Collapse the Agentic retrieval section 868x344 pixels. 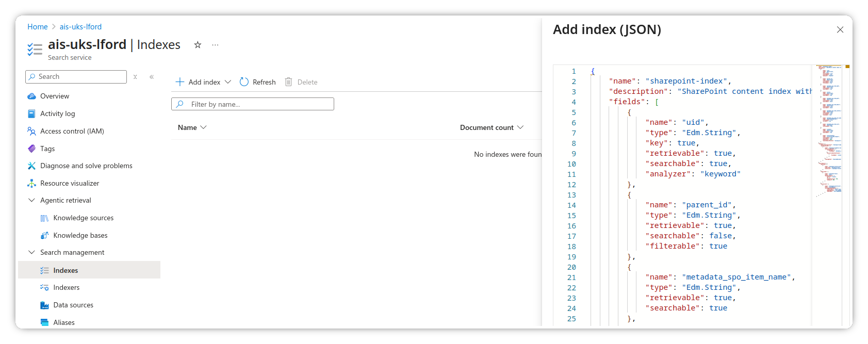pyautogui.click(x=31, y=201)
